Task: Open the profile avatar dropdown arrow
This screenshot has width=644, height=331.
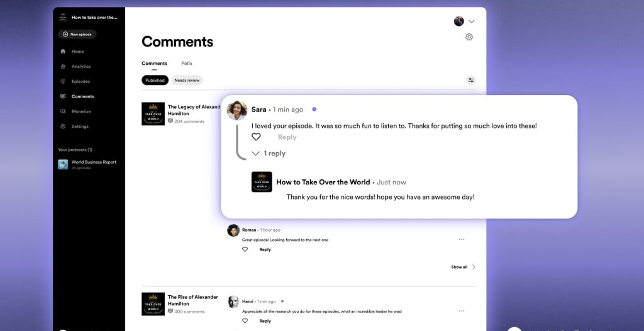Action: coord(472,21)
